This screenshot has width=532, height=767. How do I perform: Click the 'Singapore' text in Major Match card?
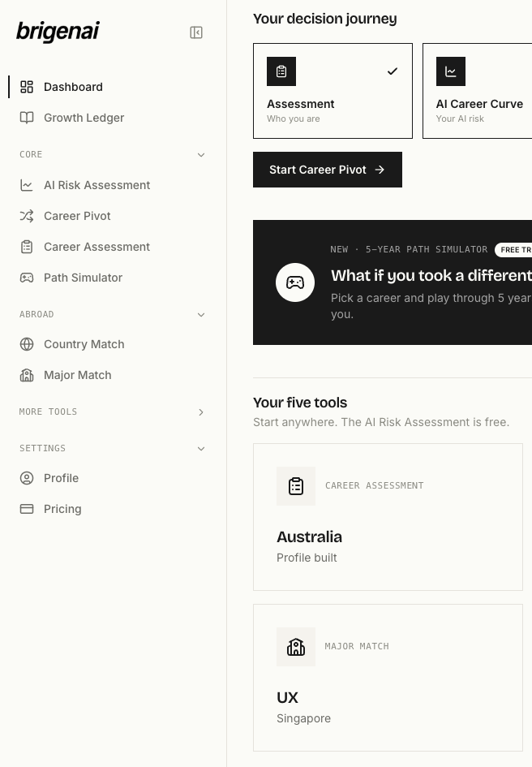point(303,718)
